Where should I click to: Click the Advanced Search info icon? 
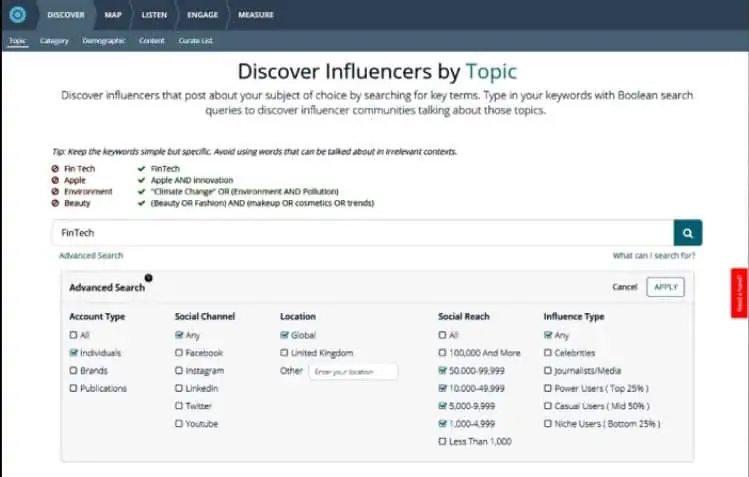148,278
